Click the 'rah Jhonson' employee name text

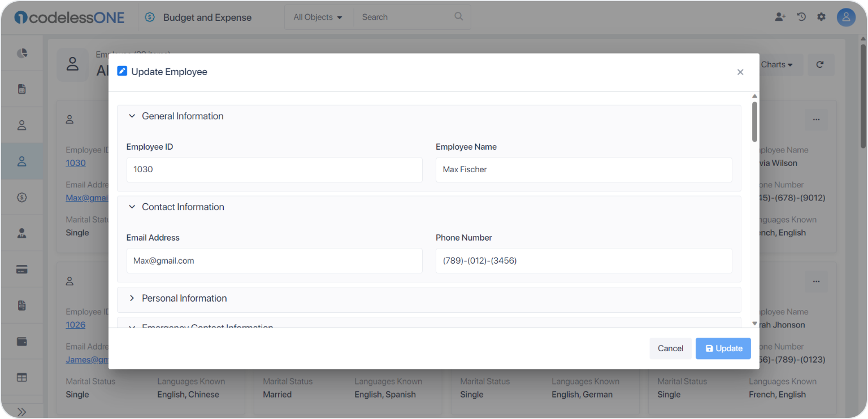782,325
